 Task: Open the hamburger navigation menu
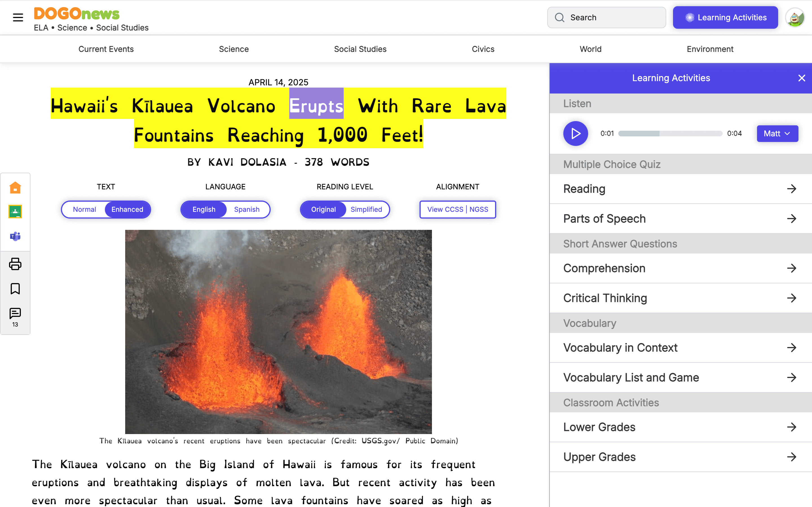pos(17,17)
